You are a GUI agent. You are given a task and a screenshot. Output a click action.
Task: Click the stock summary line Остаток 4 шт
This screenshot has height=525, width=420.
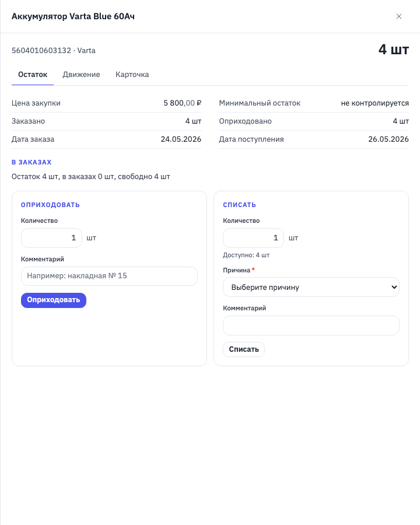tap(91, 176)
